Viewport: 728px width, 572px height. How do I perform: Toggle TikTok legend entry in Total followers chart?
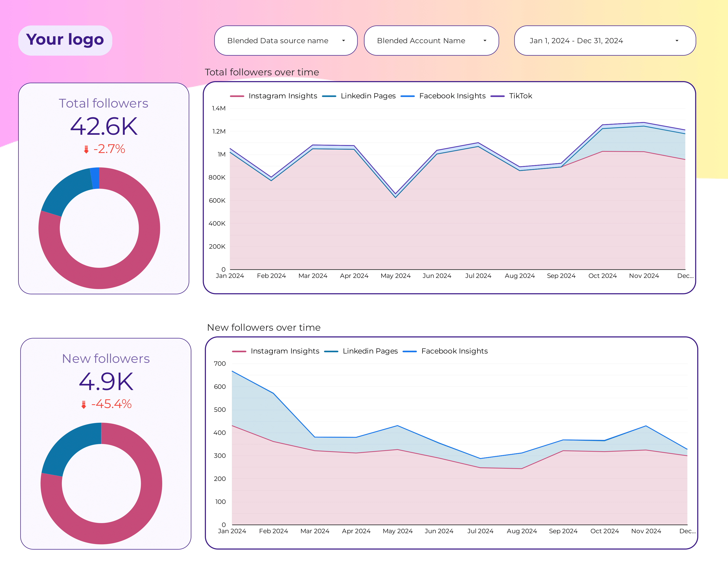click(x=511, y=96)
